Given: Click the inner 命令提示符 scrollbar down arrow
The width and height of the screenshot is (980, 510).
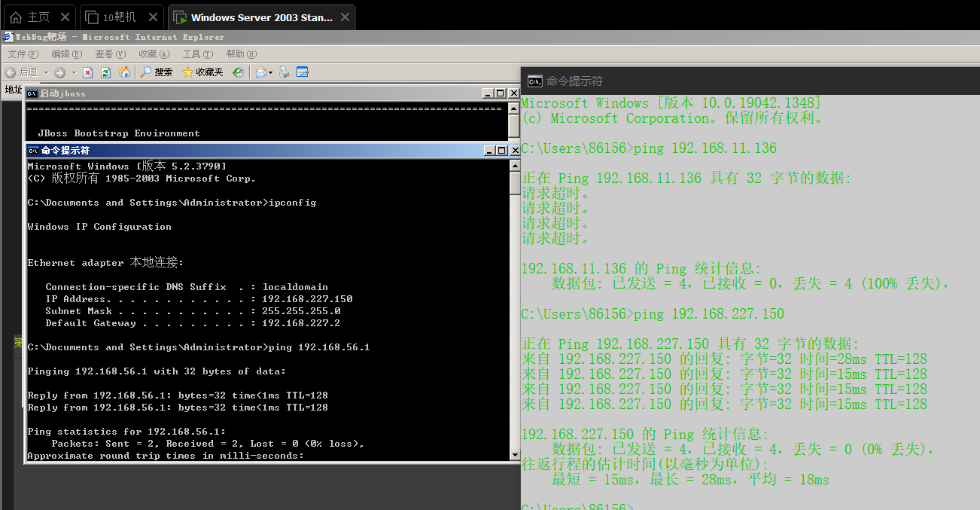Looking at the screenshot, I should (x=514, y=454).
